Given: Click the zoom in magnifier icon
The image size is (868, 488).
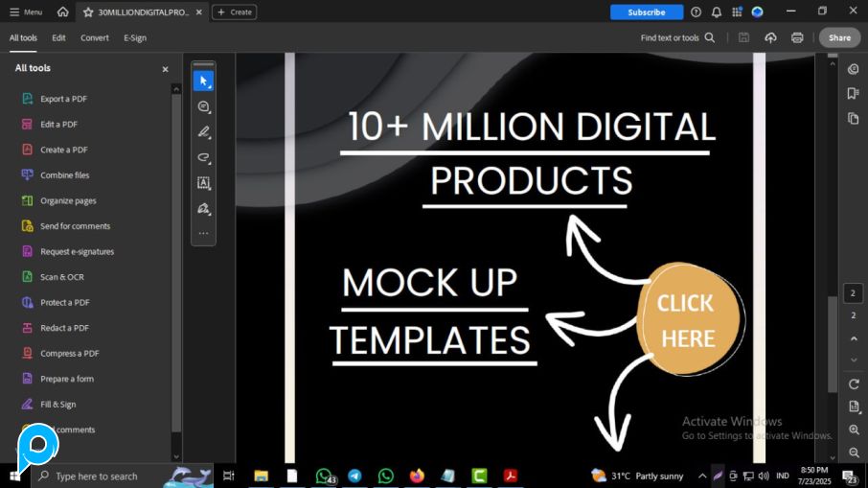Looking at the screenshot, I should 854,430.
